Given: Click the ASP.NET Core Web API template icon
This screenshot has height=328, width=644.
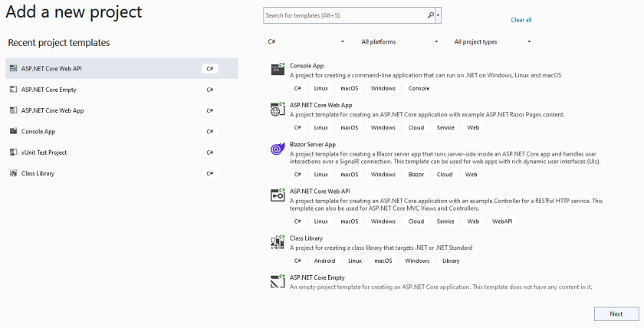Looking at the screenshot, I should [x=278, y=195].
